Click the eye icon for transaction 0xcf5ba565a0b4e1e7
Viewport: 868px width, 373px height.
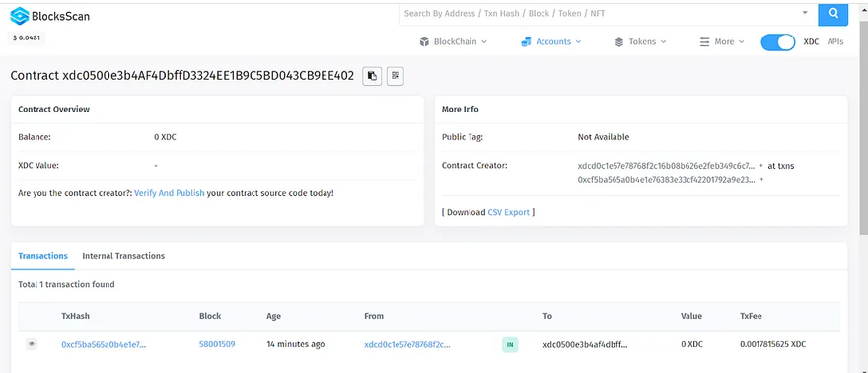pyautogui.click(x=32, y=344)
